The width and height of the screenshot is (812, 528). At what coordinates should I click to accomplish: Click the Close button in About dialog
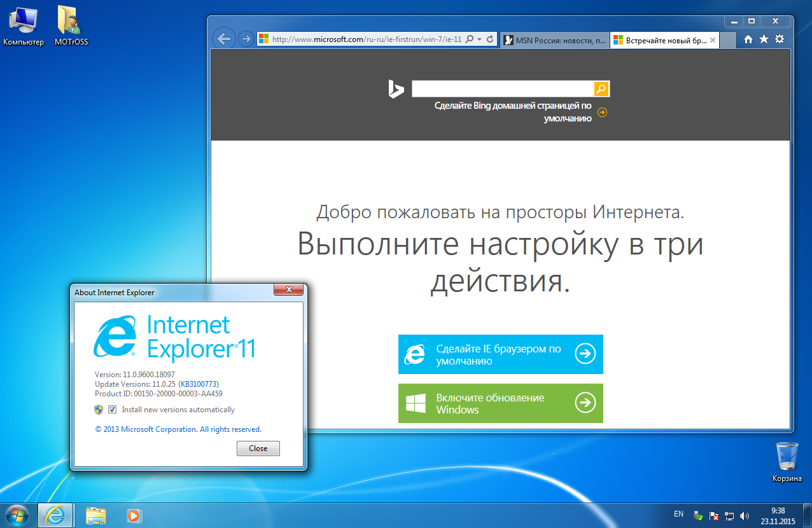click(258, 448)
